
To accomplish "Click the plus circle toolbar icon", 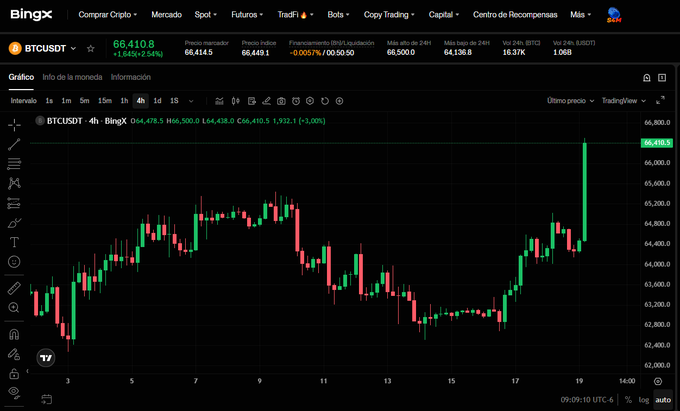I will 340,101.
